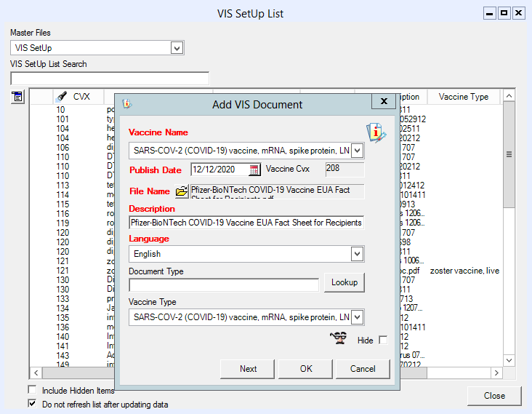Open the Vaccine Name dropdown
Screen dimensions: 532x414
[x=357, y=151]
